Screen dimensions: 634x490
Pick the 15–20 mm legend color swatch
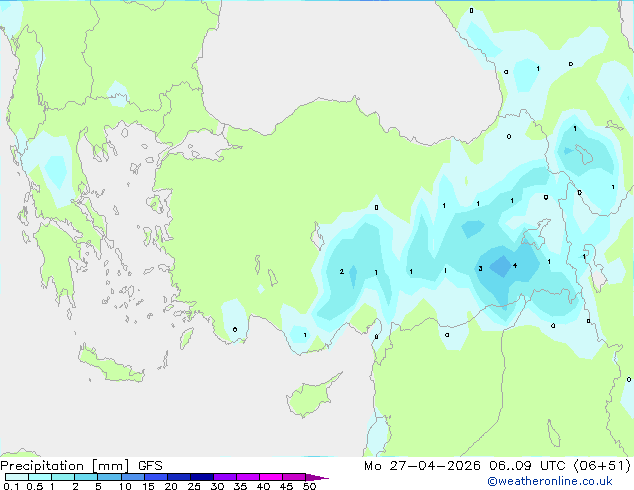tap(155, 477)
